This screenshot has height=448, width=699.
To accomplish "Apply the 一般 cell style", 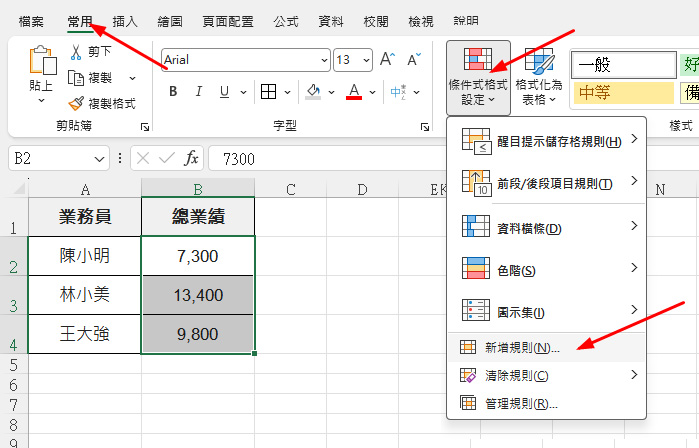I will point(624,65).
